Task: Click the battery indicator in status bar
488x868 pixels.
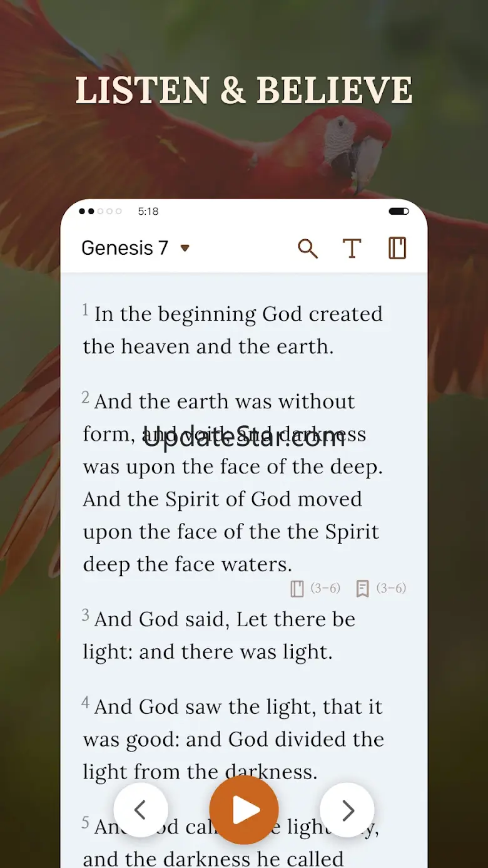Action: tap(399, 212)
